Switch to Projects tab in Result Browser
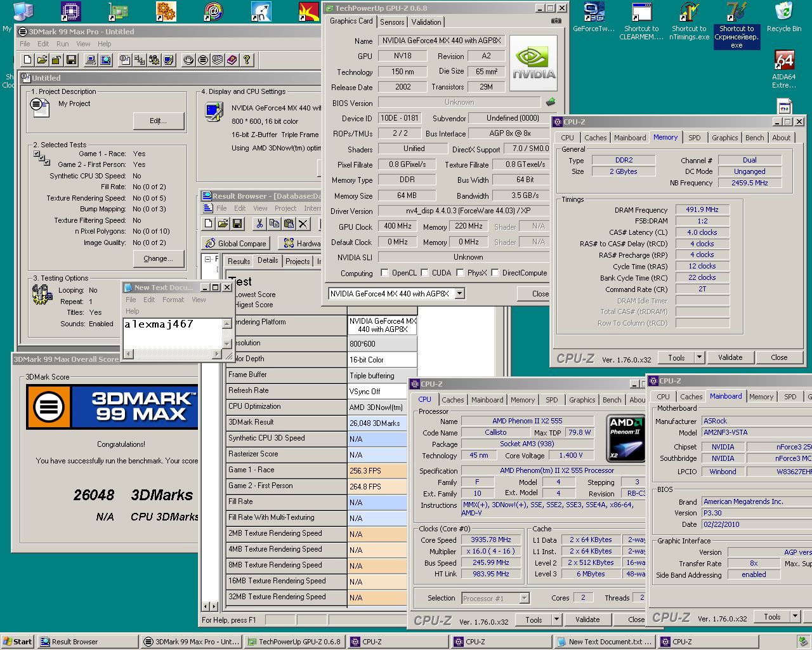Screen dimensions: 812x650 [298, 261]
